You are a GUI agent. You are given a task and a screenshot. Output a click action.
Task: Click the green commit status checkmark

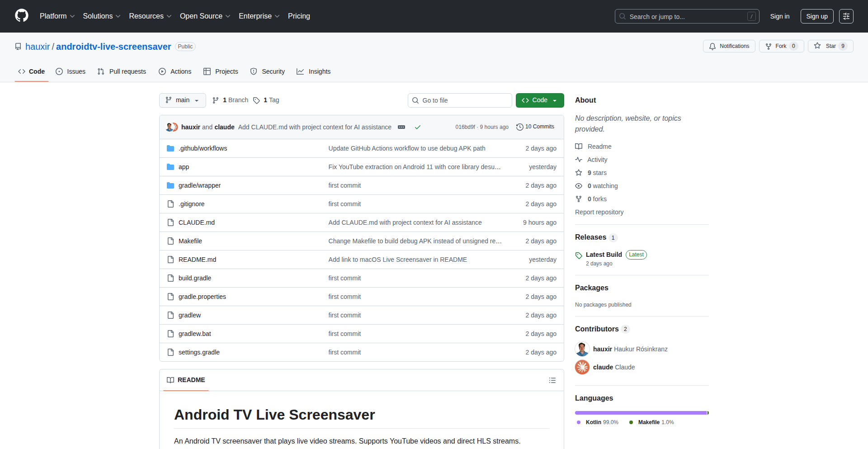418,127
